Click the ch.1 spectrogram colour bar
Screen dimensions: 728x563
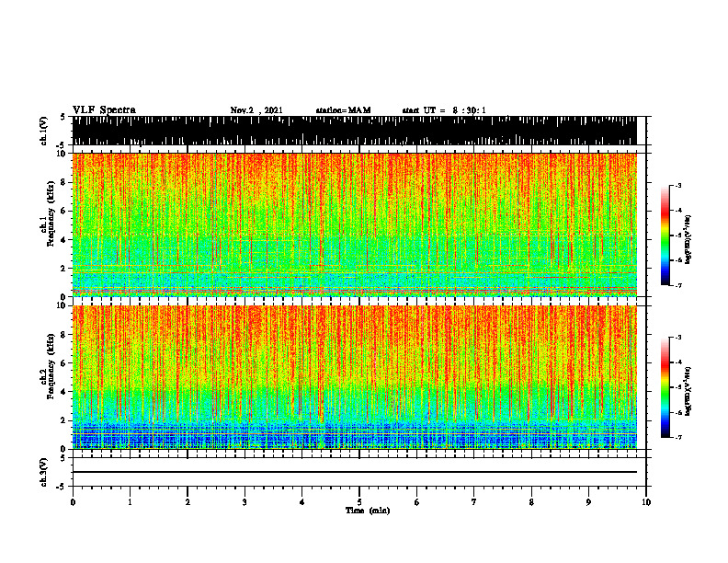[665, 236]
